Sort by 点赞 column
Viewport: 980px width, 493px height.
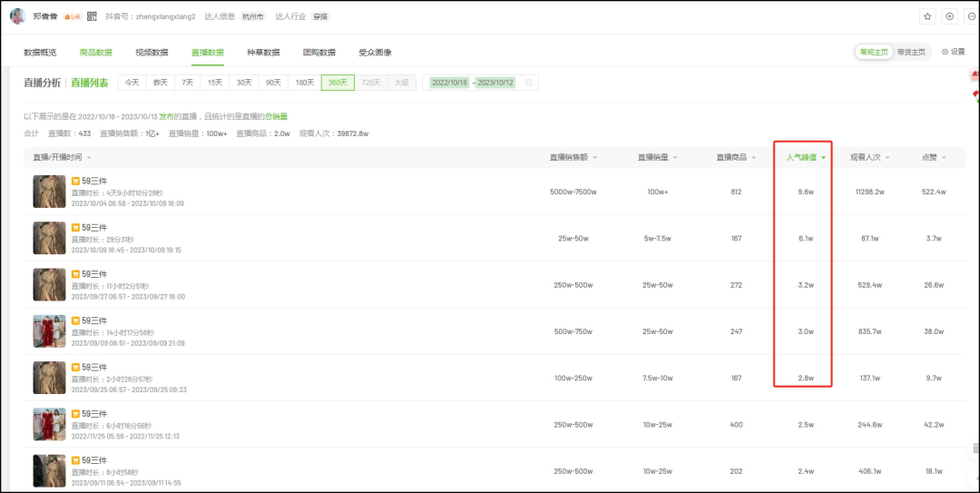(x=934, y=158)
